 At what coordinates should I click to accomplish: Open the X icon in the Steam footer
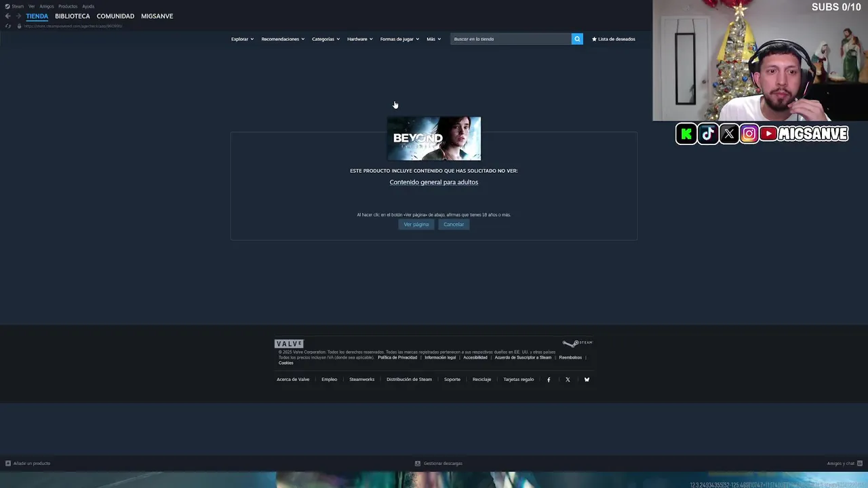tap(568, 380)
